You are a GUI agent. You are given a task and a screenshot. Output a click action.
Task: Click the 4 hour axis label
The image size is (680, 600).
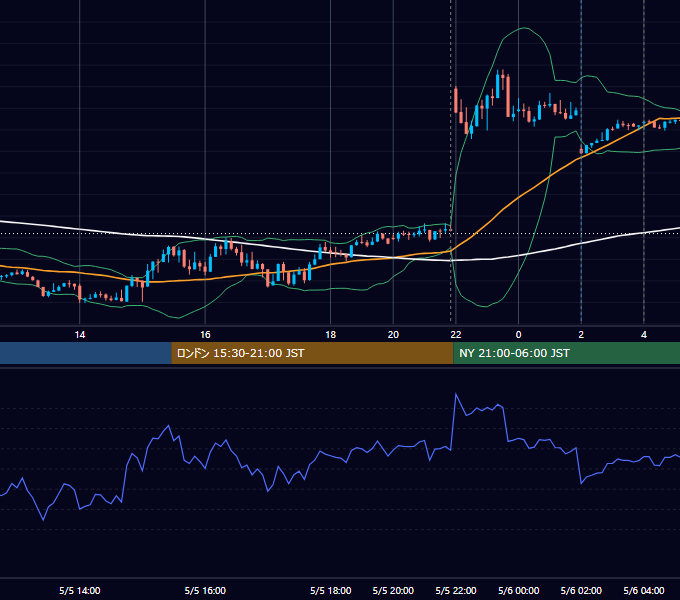644,335
